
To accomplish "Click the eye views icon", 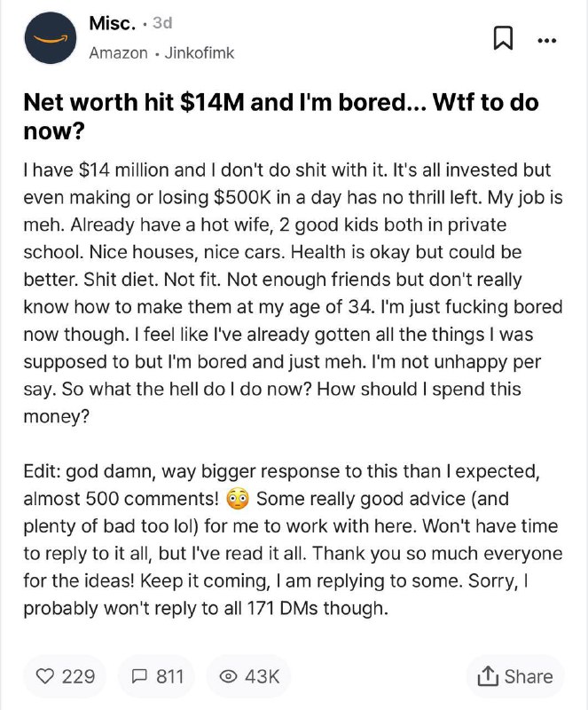I will pyautogui.click(x=228, y=676).
